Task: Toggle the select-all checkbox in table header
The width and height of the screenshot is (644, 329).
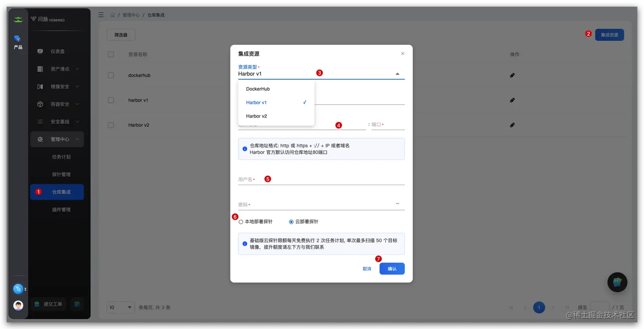Action: click(x=111, y=54)
